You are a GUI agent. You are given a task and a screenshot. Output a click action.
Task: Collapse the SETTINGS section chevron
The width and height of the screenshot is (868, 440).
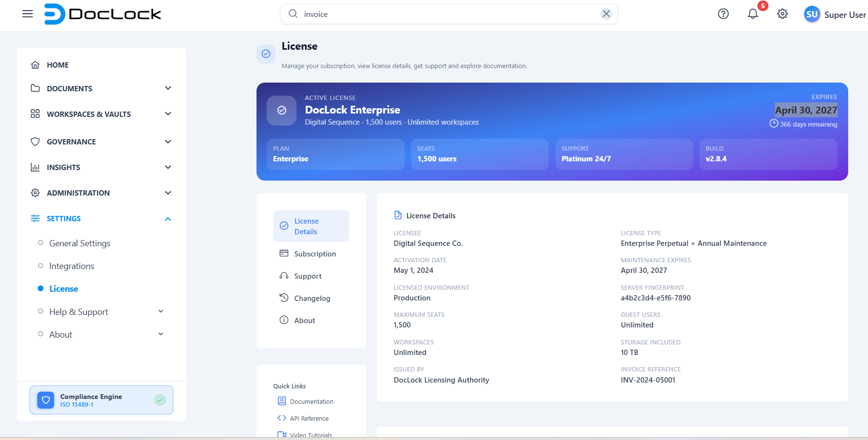168,219
